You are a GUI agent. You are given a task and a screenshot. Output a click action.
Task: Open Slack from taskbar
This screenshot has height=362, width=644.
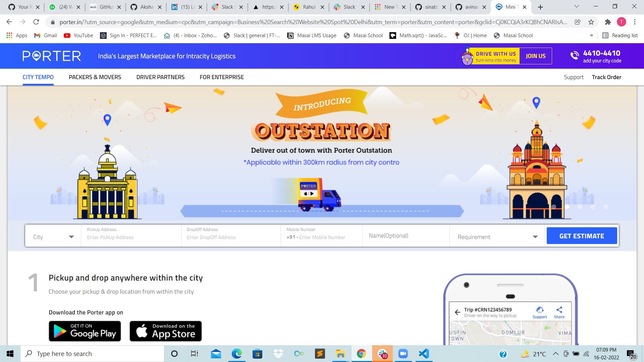382,354
